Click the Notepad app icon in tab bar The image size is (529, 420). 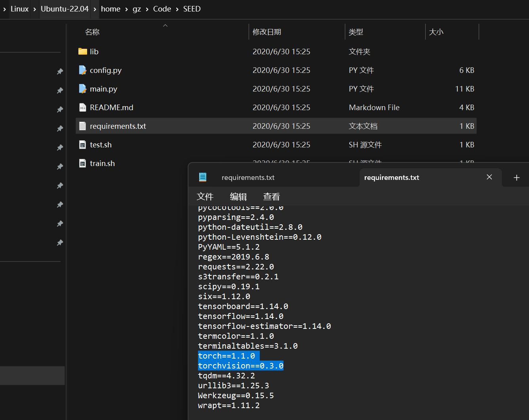coord(203,177)
